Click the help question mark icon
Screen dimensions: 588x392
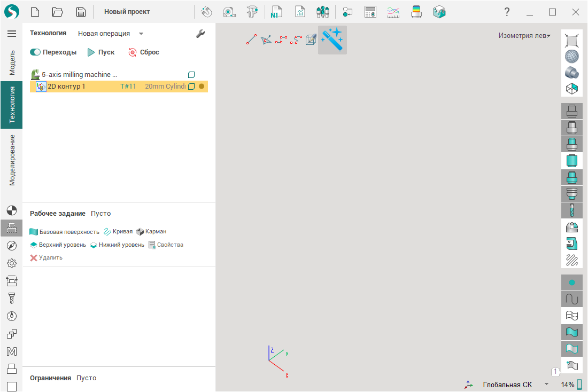(507, 12)
